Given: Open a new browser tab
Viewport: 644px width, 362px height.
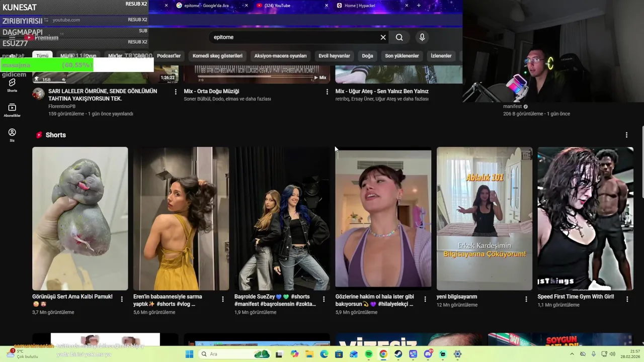Looking at the screenshot, I should click(x=419, y=6).
